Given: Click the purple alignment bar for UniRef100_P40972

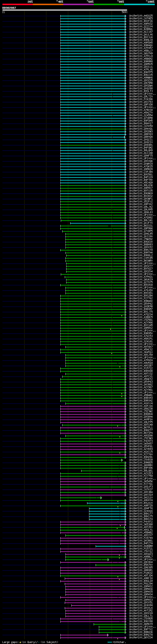Looking at the screenshot, I should (x=93, y=522).
